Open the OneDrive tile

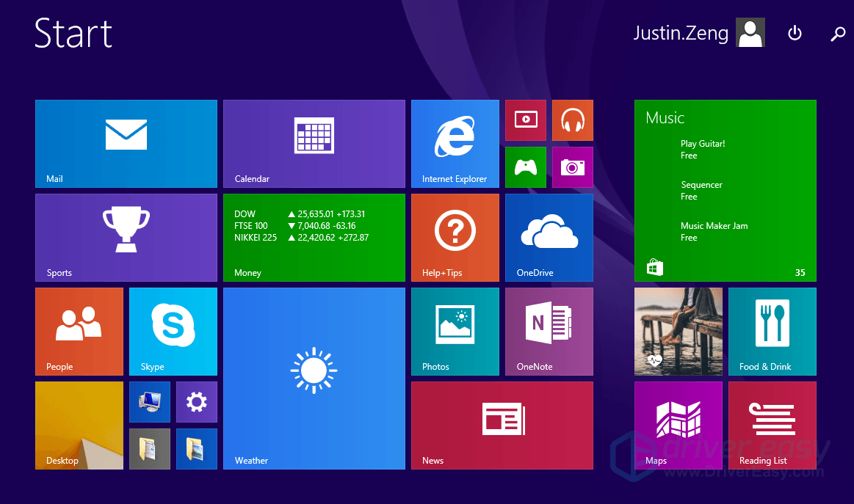(549, 238)
